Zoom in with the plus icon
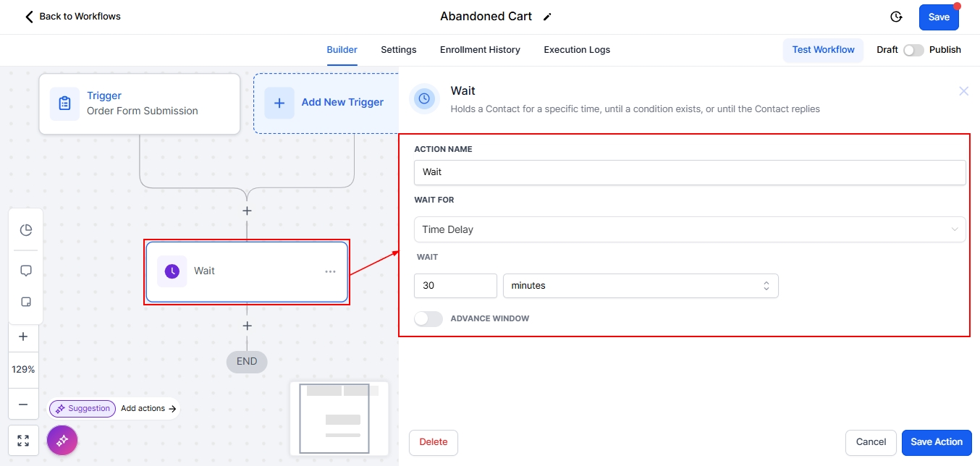Screen dimensions: 980x466 (x=23, y=336)
